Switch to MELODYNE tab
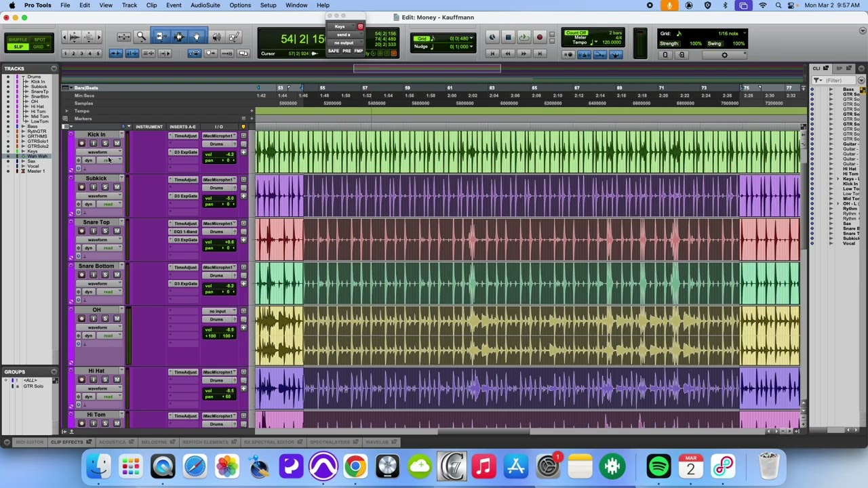This screenshot has width=868, height=488. [x=155, y=442]
